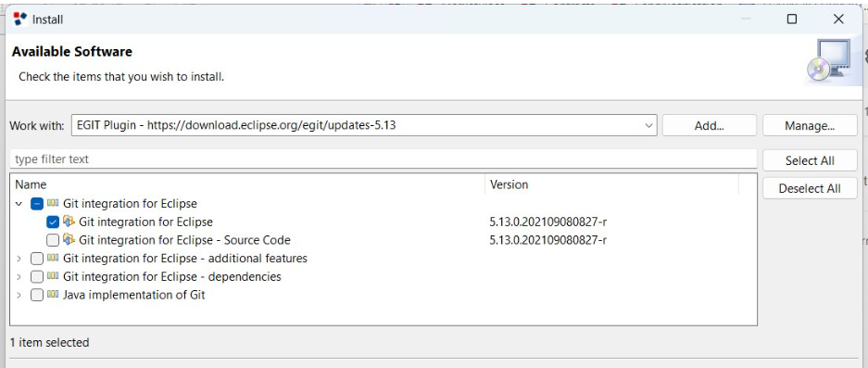Click the Add... button
868x368 pixels.
click(x=709, y=126)
